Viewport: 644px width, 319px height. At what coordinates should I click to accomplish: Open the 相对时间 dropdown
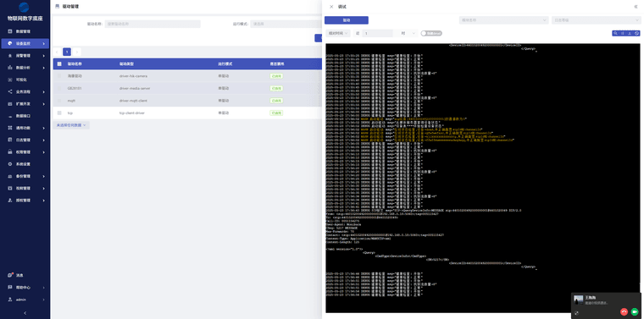(x=337, y=33)
